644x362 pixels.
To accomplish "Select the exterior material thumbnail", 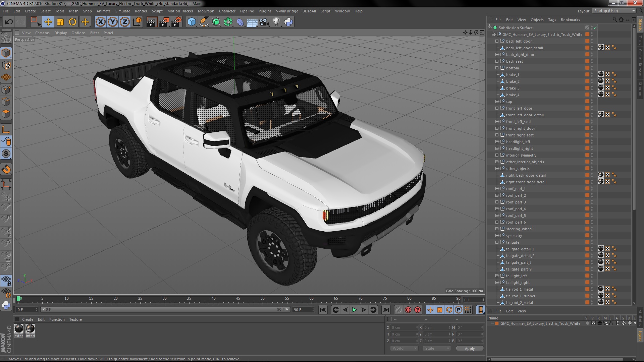I will [19, 328].
